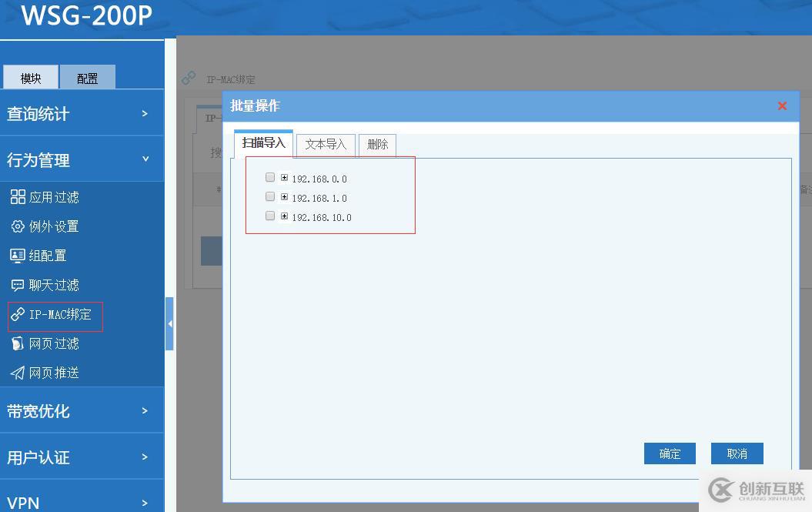This screenshot has height=512, width=812.
Task: Click the 网页推送 paper plane icon
Action: [18, 373]
